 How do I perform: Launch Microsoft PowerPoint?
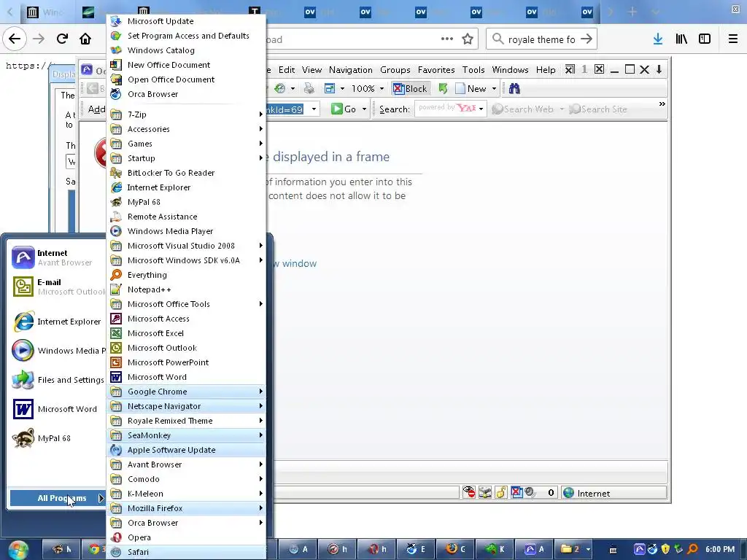tap(186, 362)
